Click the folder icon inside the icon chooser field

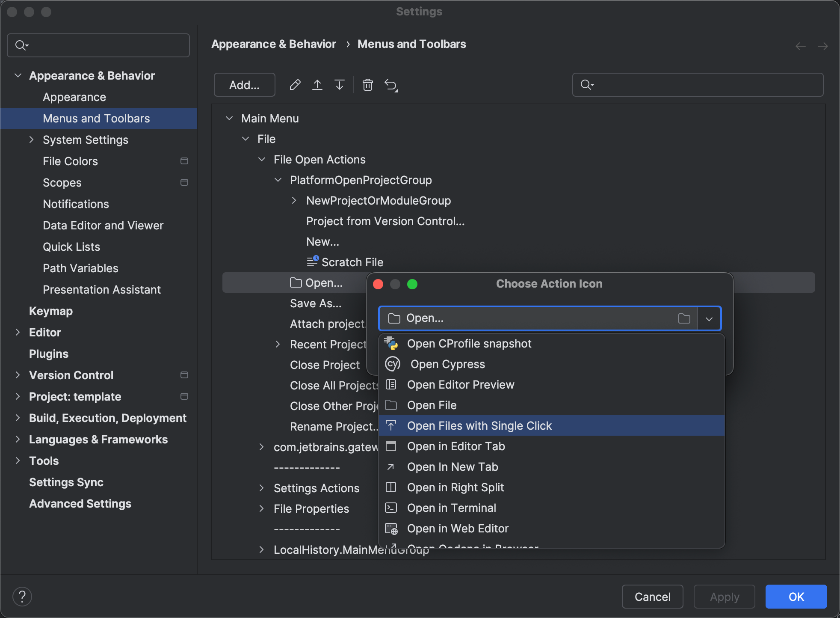coord(684,318)
